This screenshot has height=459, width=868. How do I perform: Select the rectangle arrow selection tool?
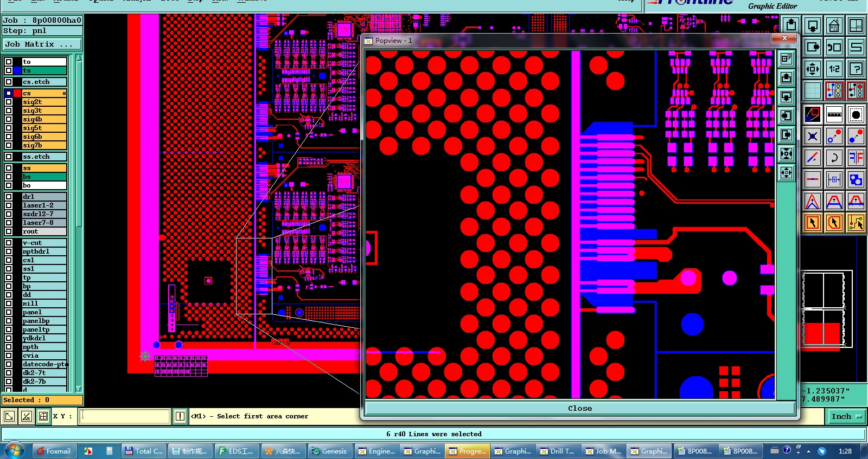click(813, 223)
